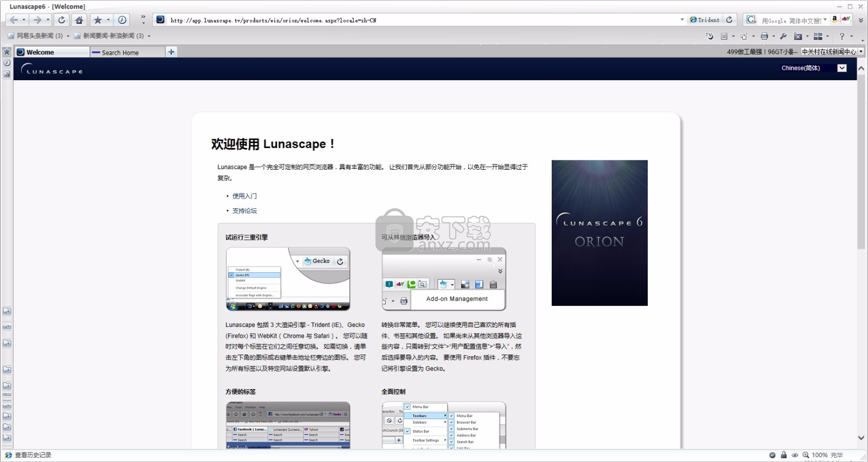Click the checkmark shield status icon
Image resolution: width=868 pixels, height=462 pixels.
(x=772, y=455)
